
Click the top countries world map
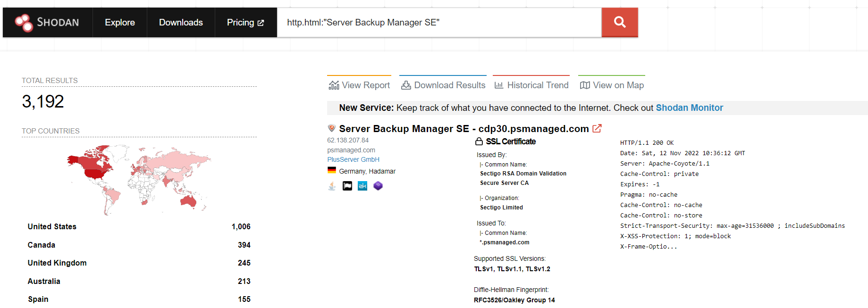tap(139, 179)
